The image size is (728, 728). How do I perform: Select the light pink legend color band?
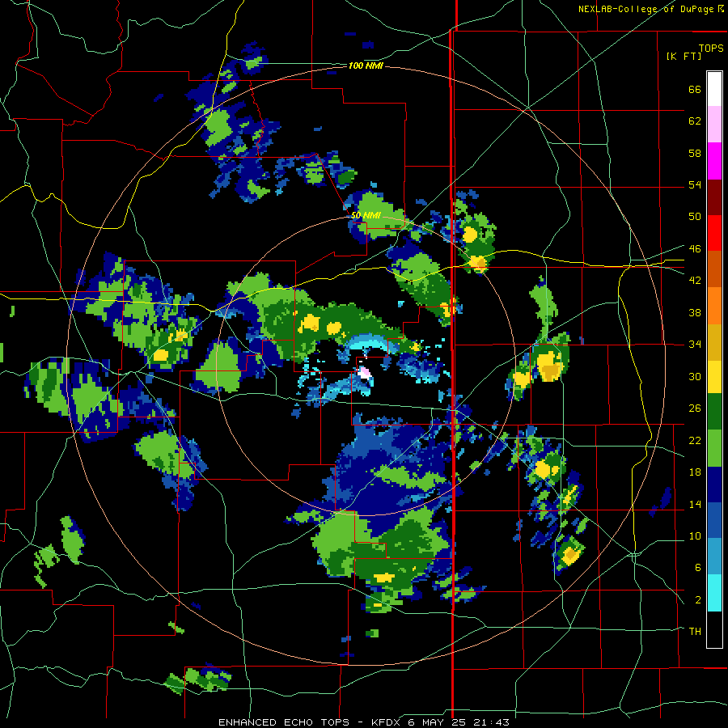coord(714,125)
